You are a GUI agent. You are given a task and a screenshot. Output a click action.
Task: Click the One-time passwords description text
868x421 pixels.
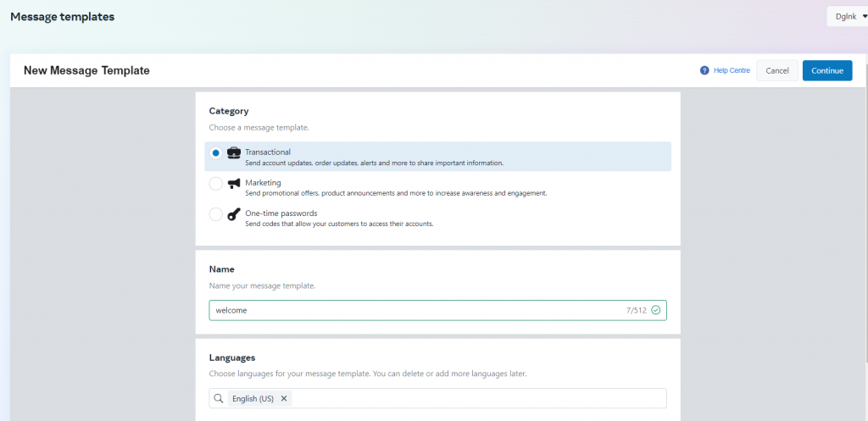[x=339, y=224]
